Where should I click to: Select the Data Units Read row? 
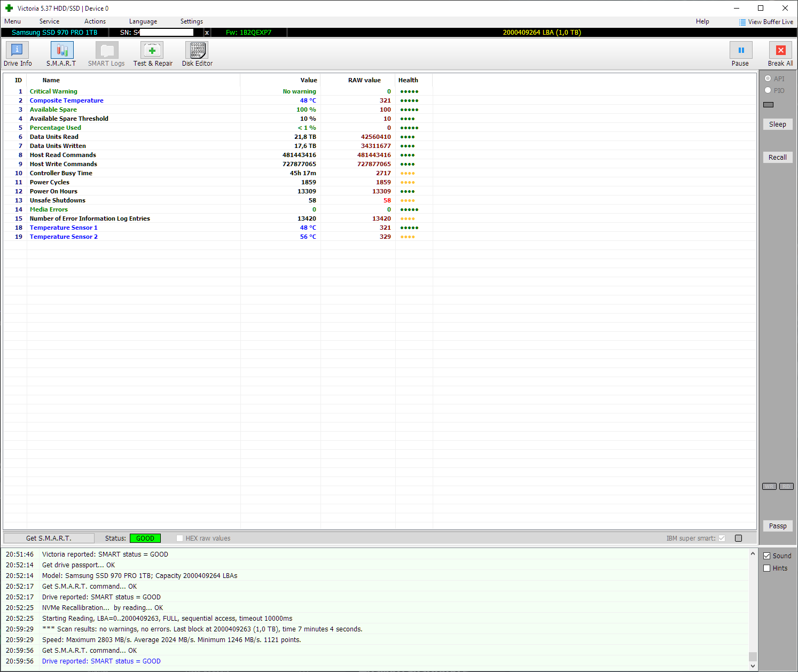(x=379, y=137)
